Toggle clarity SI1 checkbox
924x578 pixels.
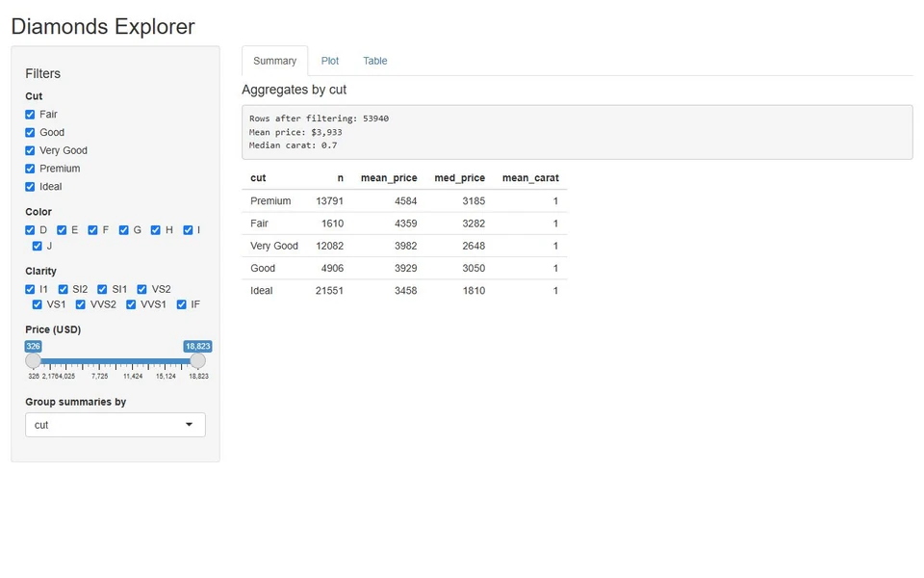pos(102,289)
